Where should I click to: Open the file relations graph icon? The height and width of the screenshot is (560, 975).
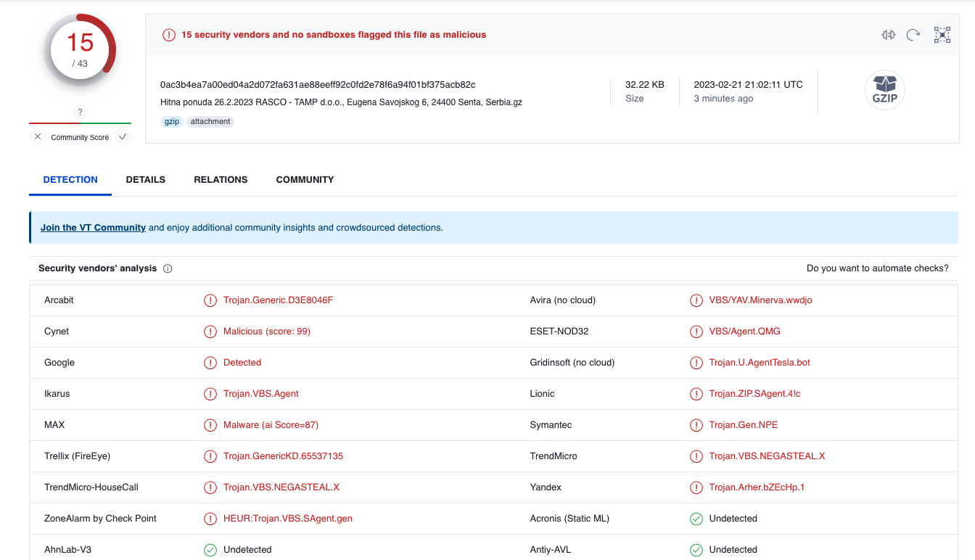pos(942,35)
